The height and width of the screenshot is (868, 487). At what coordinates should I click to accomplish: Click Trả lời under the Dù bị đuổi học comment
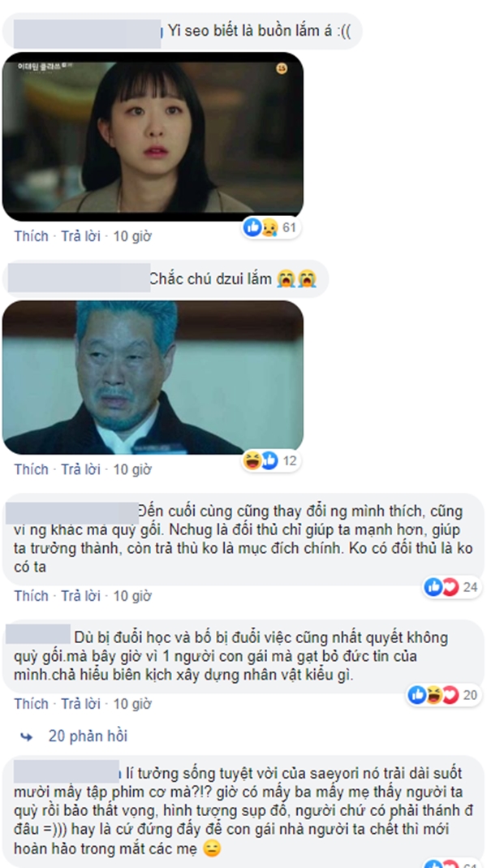(x=81, y=704)
